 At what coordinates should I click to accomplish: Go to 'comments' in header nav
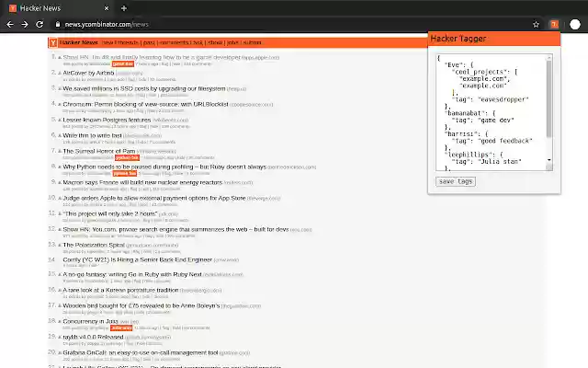[x=174, y=43]
